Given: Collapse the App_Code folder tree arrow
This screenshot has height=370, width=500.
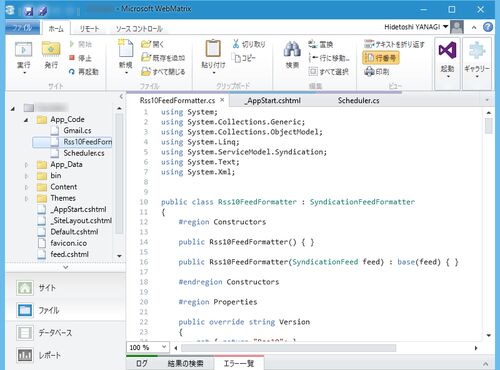Looking at the screenshot, I should pos(26,120).
